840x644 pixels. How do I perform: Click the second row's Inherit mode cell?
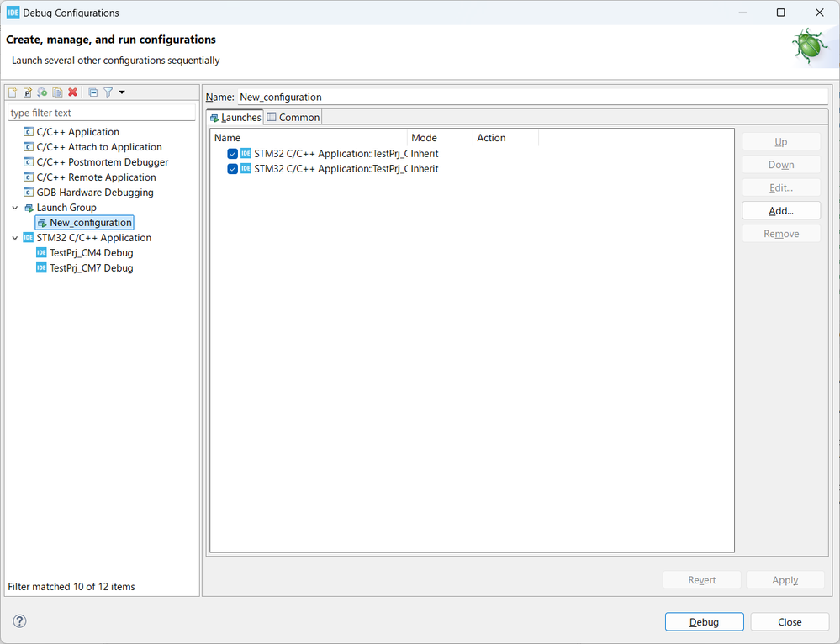(425, 169)
